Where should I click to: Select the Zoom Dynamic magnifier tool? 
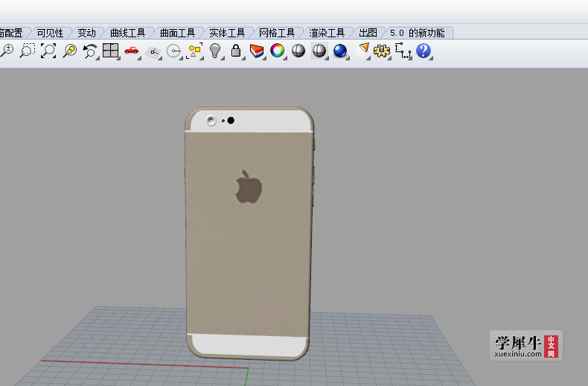(x=7, y=51)
